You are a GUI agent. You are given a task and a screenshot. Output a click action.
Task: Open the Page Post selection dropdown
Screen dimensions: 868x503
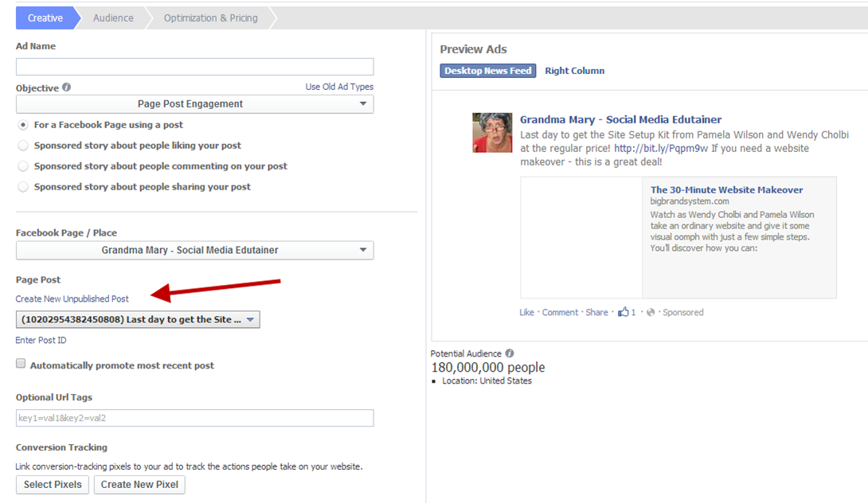tap(138, 319)
